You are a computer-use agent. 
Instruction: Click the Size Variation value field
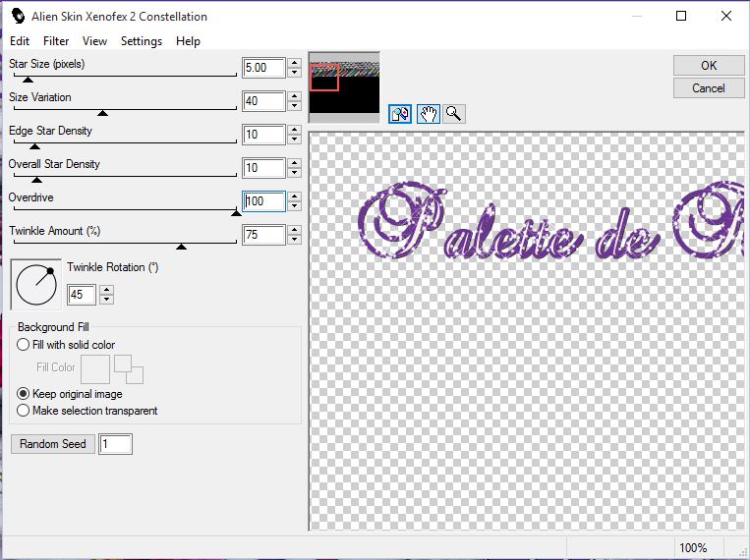click(x=263, y=101)
